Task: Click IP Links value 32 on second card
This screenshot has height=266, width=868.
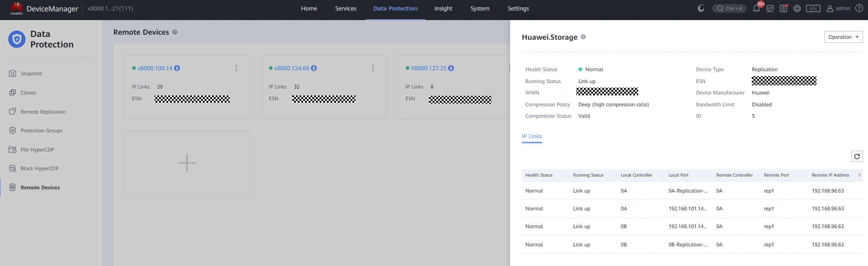Action: [x=297, y=87]
